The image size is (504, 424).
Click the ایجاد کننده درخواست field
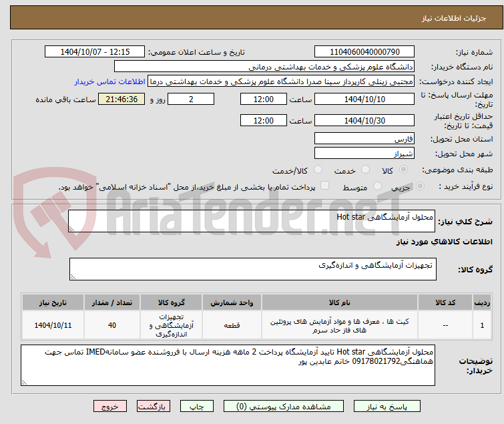(281, 81)
